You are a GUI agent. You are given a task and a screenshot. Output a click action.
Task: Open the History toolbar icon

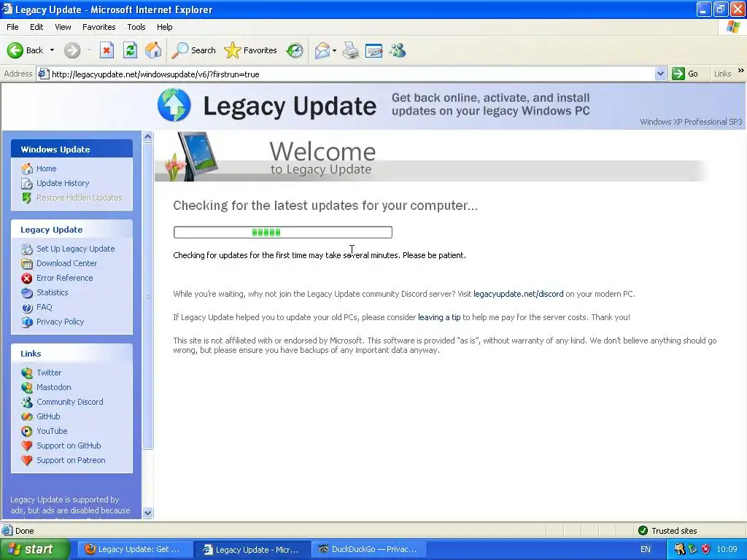[x=295, y=50]
